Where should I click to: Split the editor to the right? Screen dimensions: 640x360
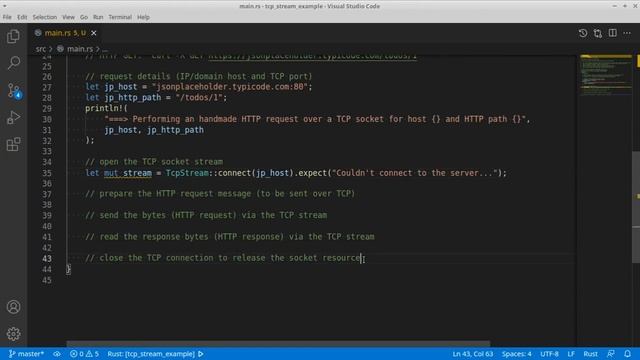coord(613,33)
